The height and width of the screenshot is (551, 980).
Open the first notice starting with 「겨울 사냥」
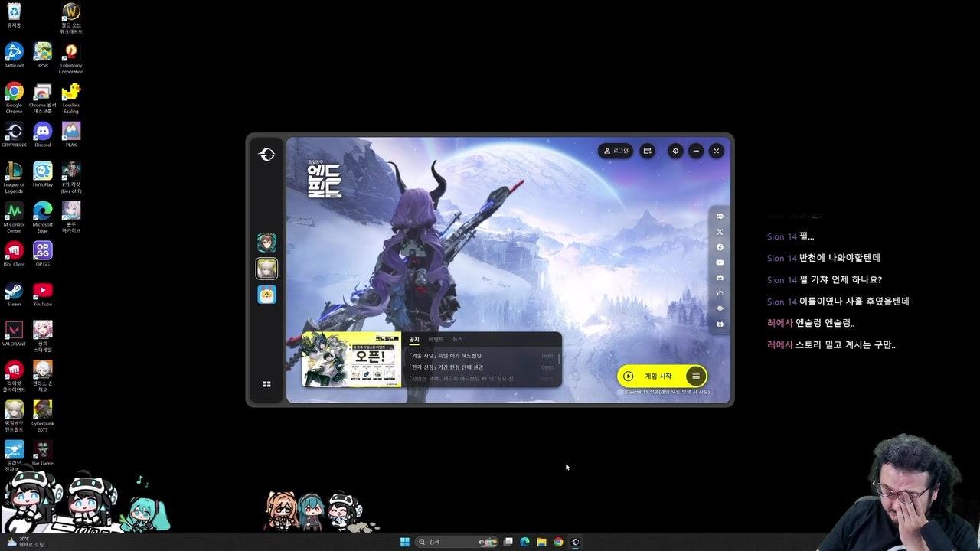(x=481, y=356)
